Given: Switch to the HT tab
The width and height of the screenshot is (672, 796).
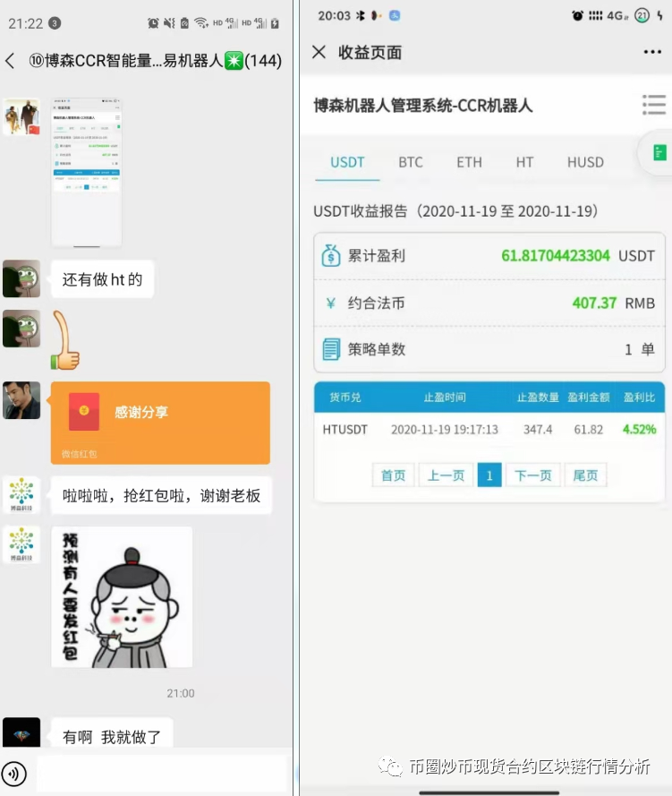Looking at the screenshot, I should (524, 162).
